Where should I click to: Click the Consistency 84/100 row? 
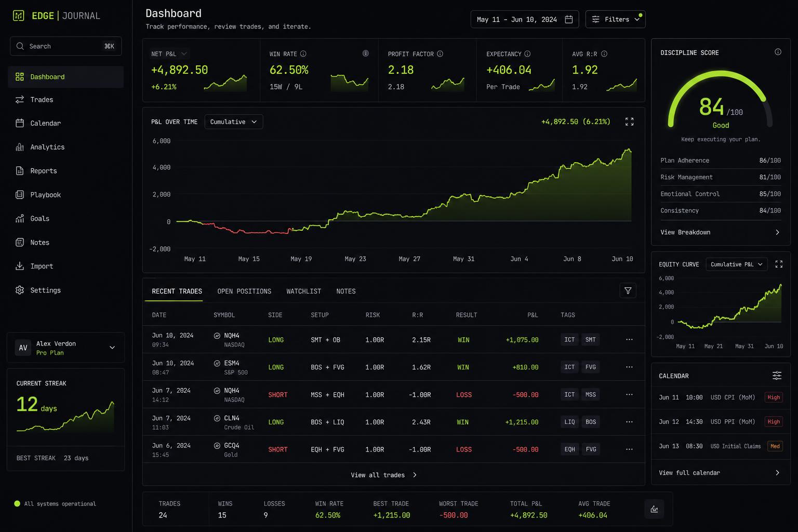point(721,210)
